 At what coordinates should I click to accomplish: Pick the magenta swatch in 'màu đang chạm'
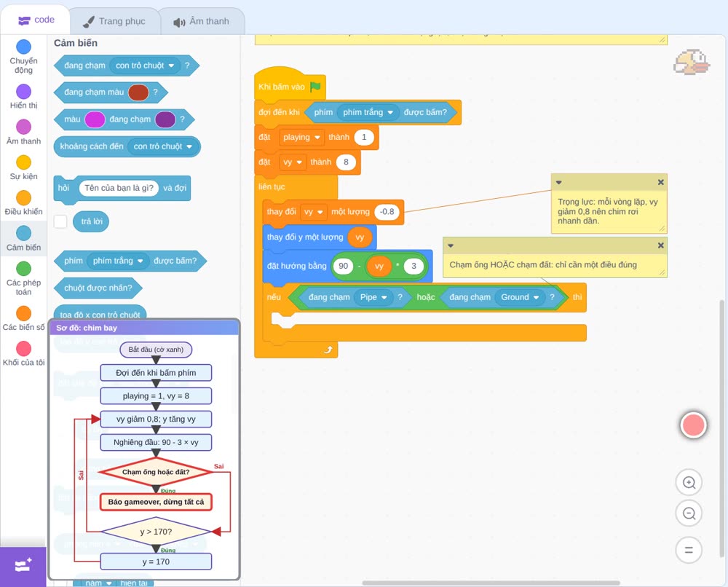95,119
